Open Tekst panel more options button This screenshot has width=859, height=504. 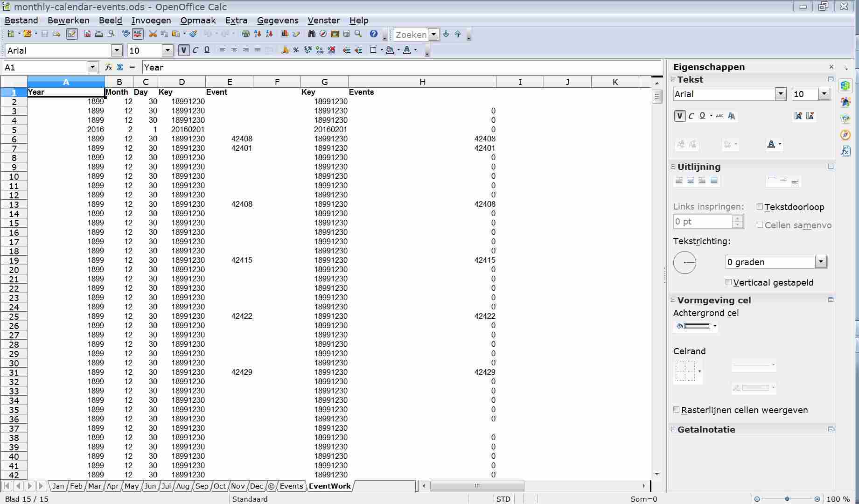831,79
